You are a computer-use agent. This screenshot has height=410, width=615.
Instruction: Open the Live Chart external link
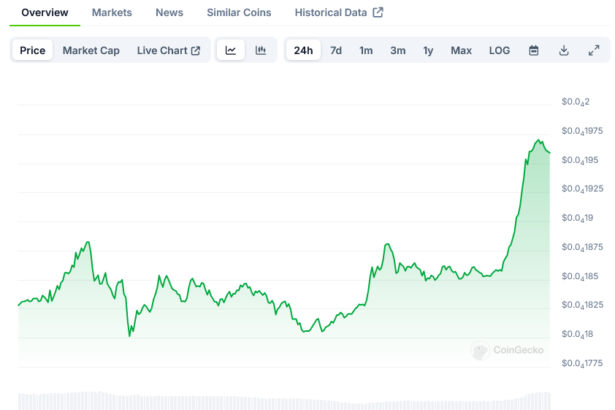point(168,50)
